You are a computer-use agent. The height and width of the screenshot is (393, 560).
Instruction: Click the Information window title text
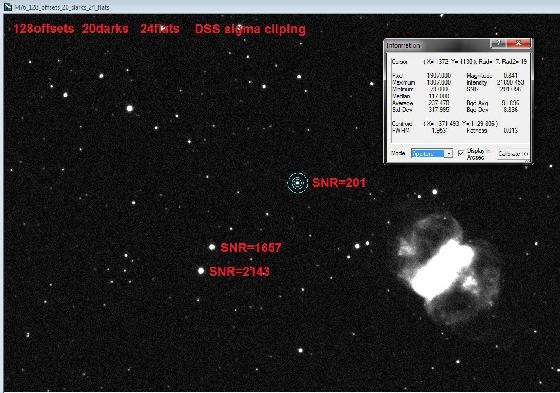403,45
